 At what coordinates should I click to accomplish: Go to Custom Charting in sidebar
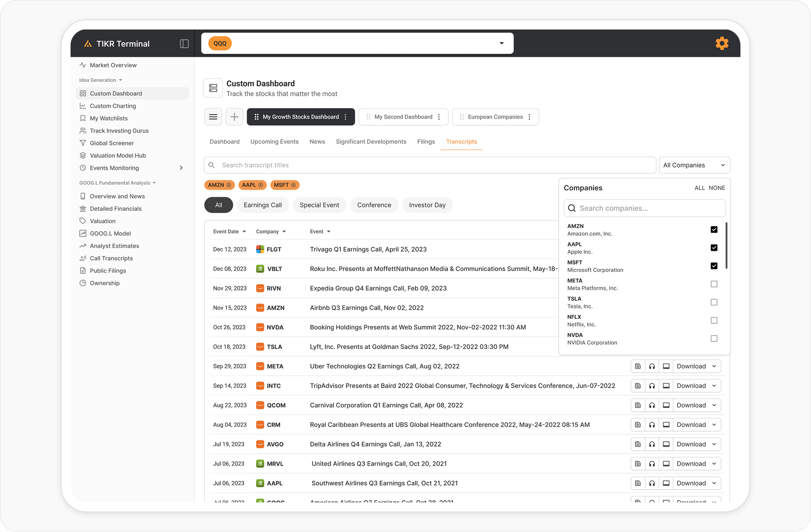pyautogui.click(x=113, y=106)
